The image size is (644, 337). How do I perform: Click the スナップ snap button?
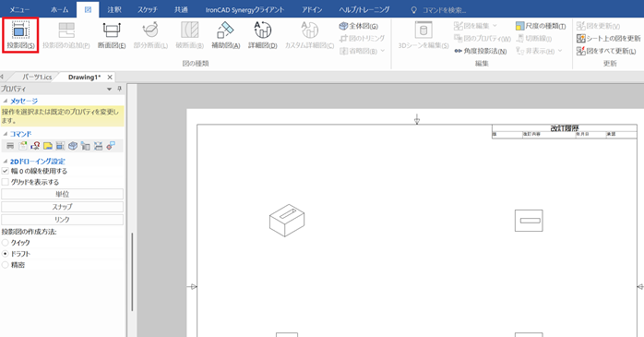coord(63,207)
